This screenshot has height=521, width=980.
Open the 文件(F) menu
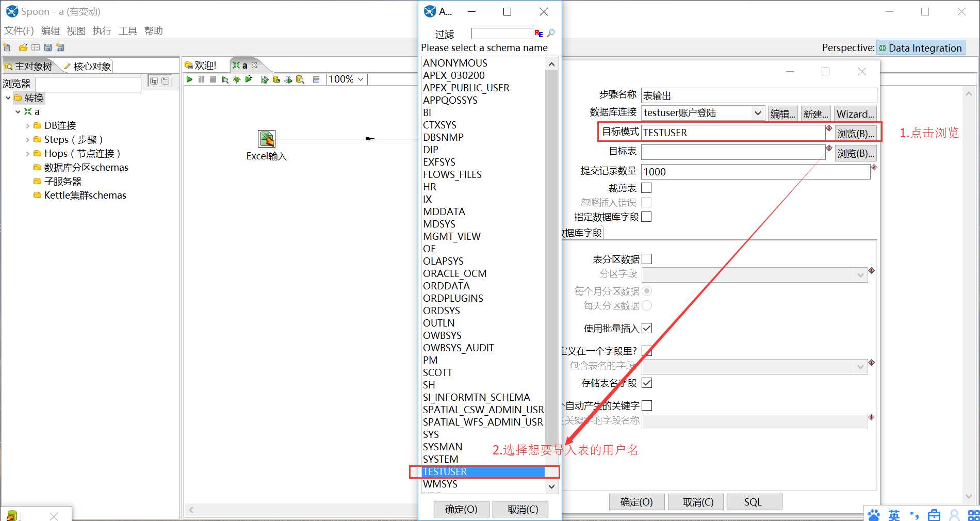[x=19, y=31]
